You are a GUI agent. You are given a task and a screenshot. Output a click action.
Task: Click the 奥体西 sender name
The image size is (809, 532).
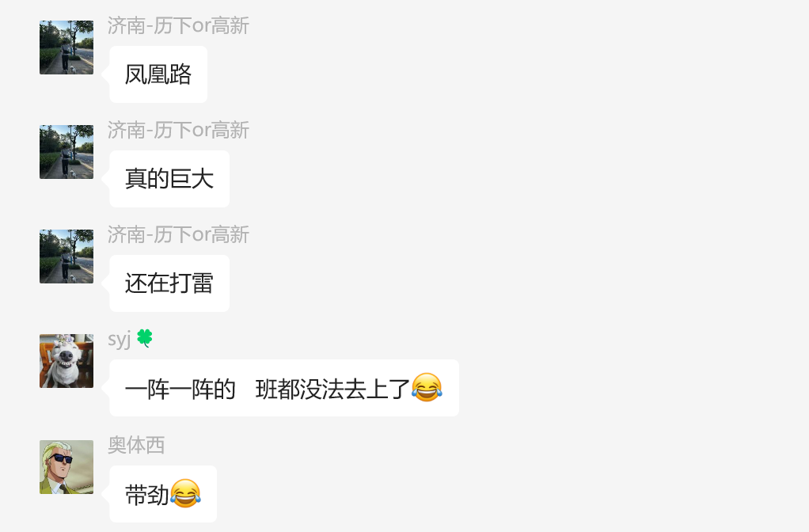[136, 445]
